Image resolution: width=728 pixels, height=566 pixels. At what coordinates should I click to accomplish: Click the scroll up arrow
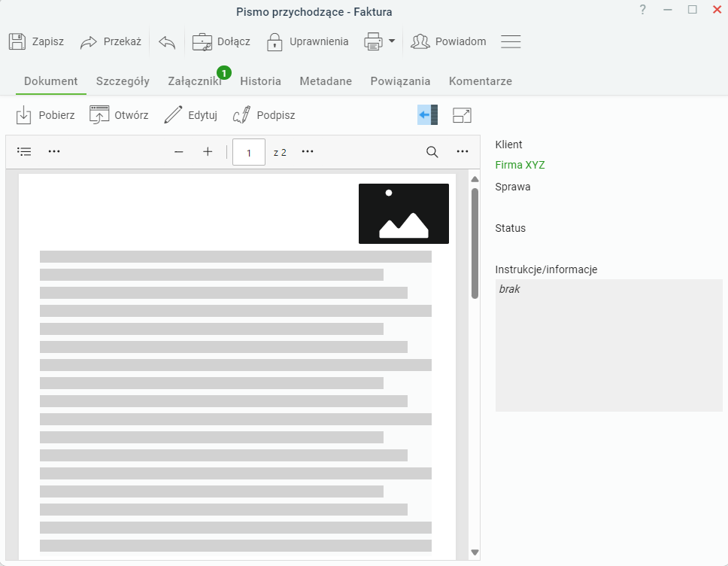tap(475, 179)
